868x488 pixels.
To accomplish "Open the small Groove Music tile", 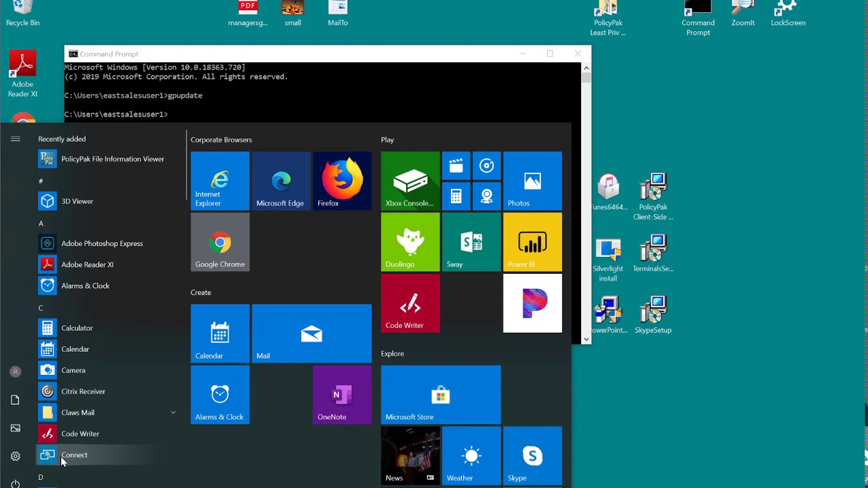I will (x=487, y=166).
